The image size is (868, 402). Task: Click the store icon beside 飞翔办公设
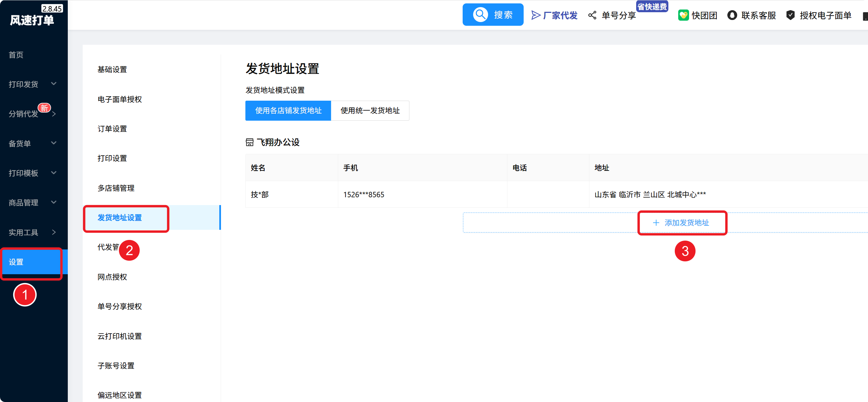(249, 142)
